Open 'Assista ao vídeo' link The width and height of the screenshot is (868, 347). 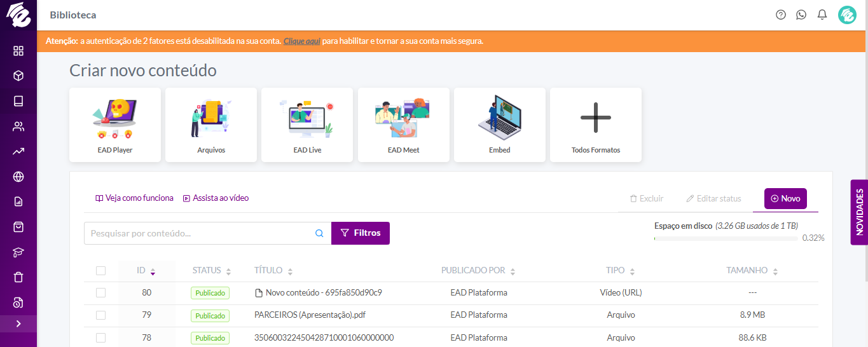(x=216, y=198)
